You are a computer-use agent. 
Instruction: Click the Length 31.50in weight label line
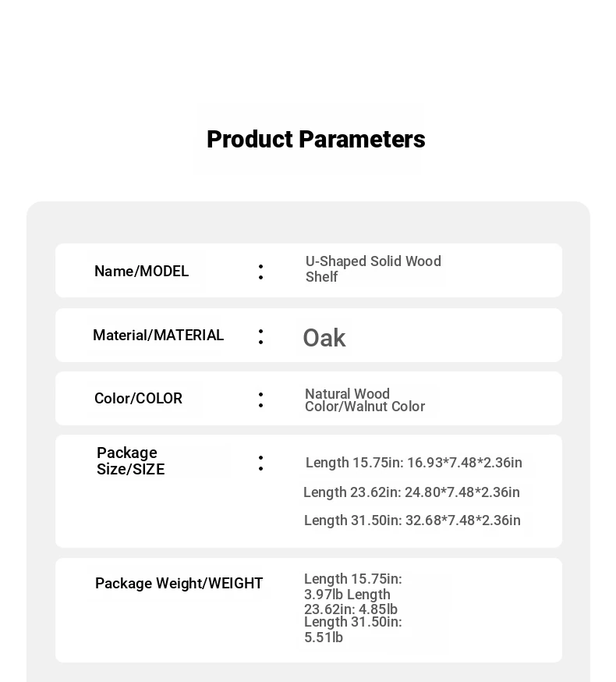click(353, 622)
